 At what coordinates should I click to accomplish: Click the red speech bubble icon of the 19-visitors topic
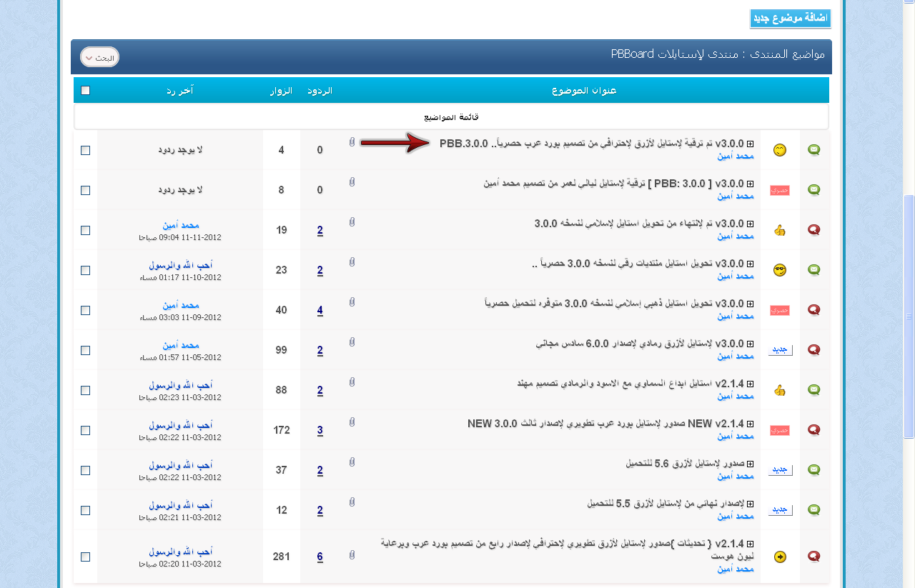tap(813, 230)
